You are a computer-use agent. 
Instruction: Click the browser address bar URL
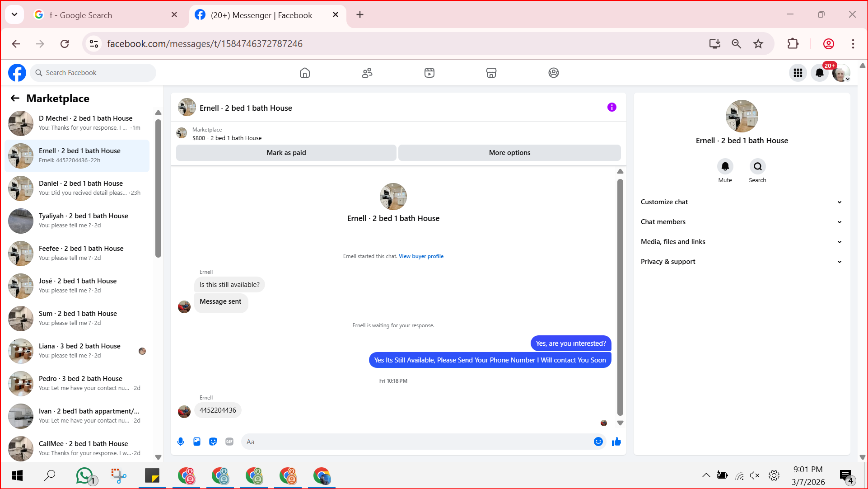pyautogui.click(x=205, y=44)
